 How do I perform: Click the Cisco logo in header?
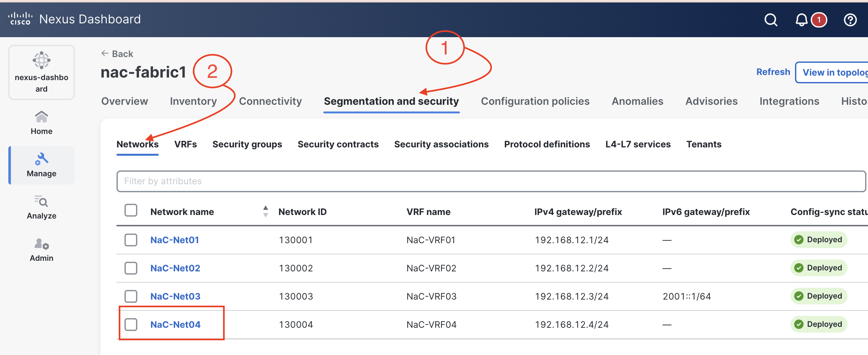pos(20,19)
